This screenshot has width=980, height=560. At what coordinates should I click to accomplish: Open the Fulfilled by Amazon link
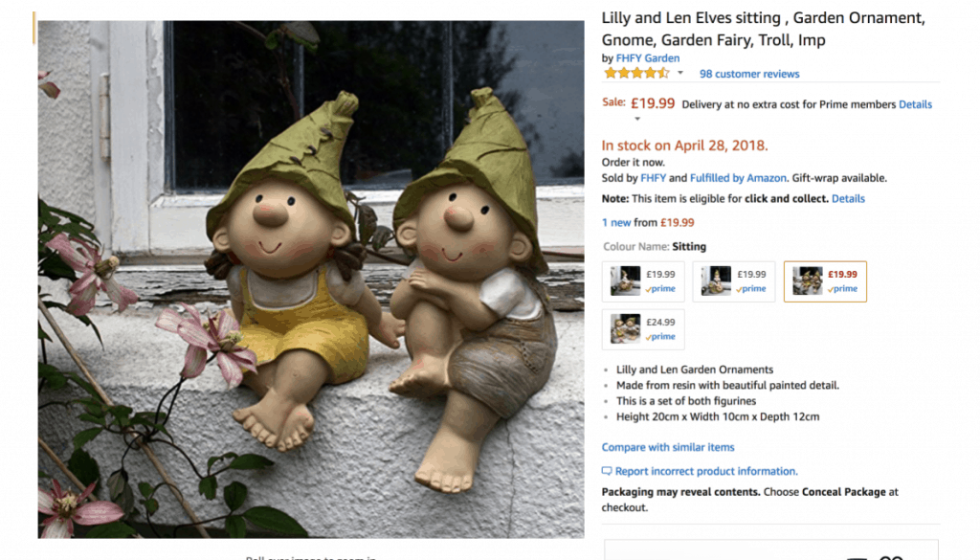738,178
